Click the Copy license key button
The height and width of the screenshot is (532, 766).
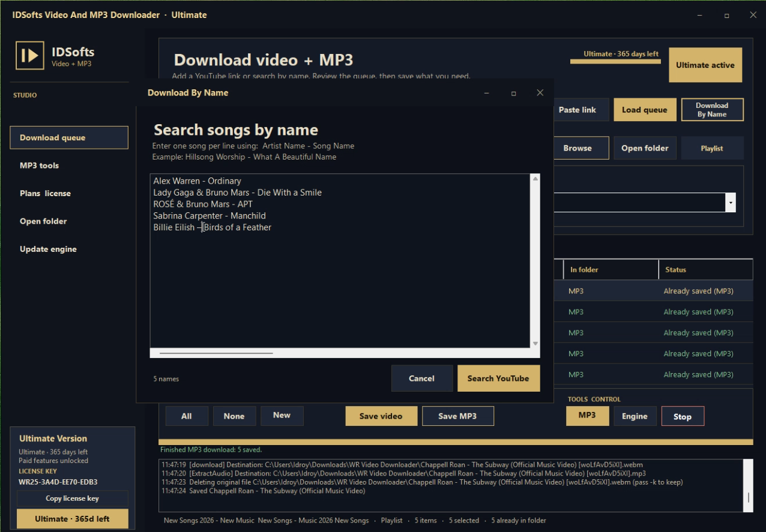pyautogui.click(x=72, y=498)
